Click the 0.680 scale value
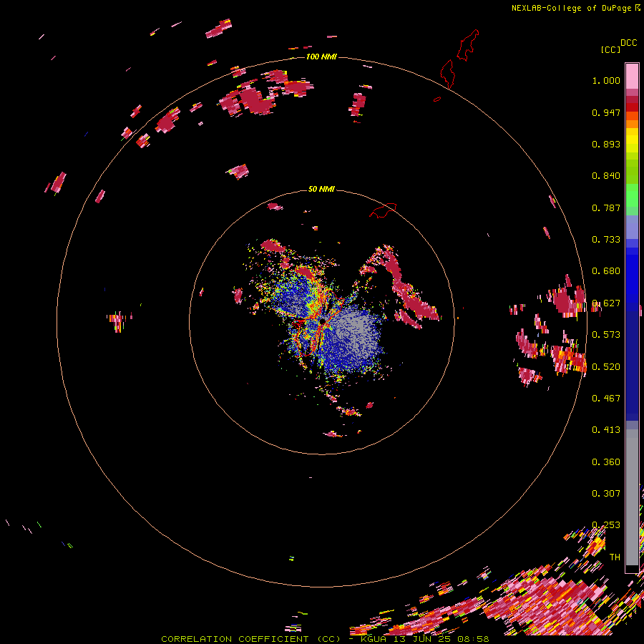This screenshot has height=644, width=644. coord(606,271)
